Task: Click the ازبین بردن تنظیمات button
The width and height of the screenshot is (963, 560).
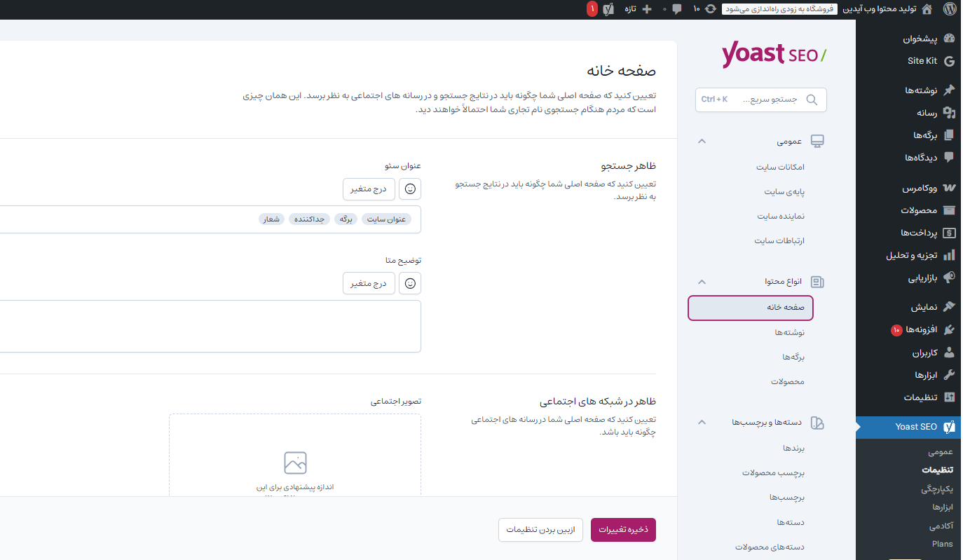Action: pos(540,530)
